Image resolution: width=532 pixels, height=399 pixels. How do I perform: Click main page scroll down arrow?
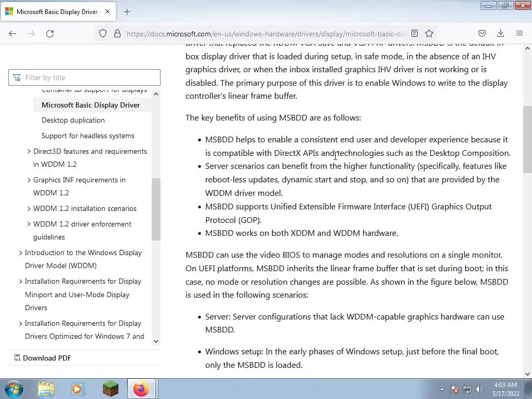528,374
